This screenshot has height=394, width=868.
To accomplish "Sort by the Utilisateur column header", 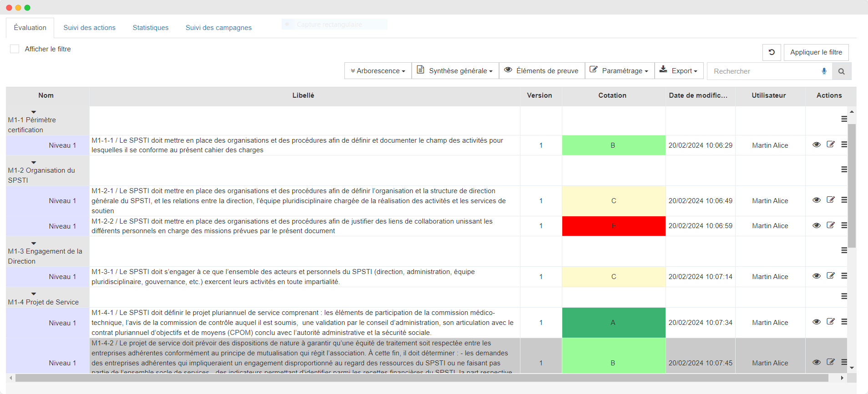I will pos(770,95).
